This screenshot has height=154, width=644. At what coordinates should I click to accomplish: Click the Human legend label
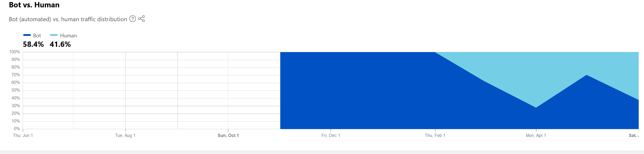[68, 36]
